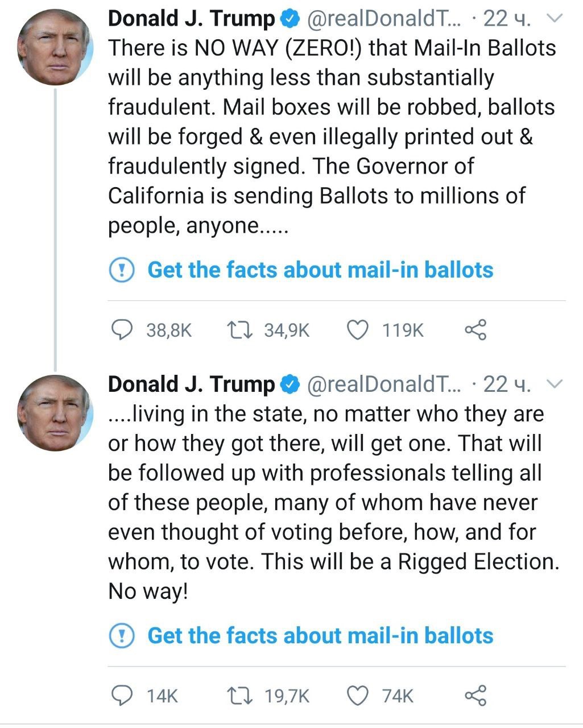Viewport: 583px width, 728px height.
Task: Click the second tweet's profile picture
Action: (55, 413)
